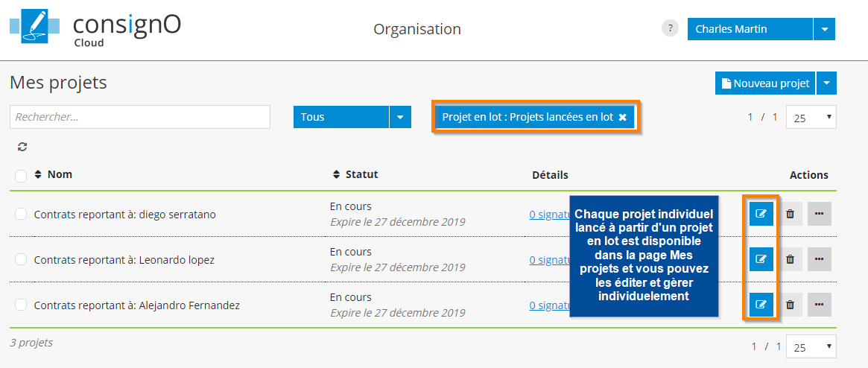Toggle the select-all checkbox in the header

point(21,176)
